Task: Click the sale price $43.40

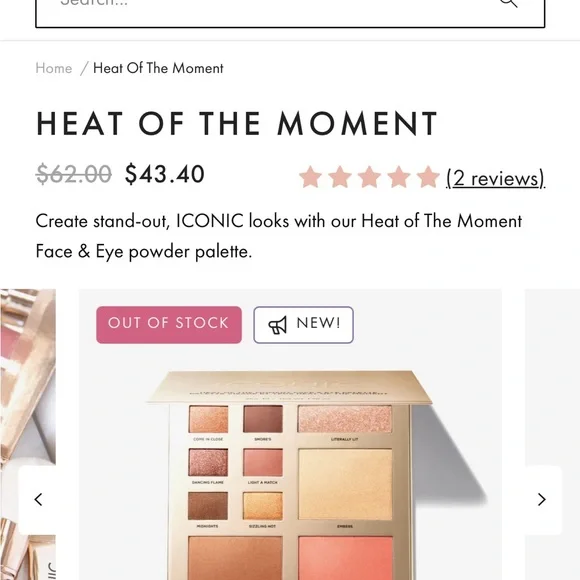Action: click(x=165, y=174)
